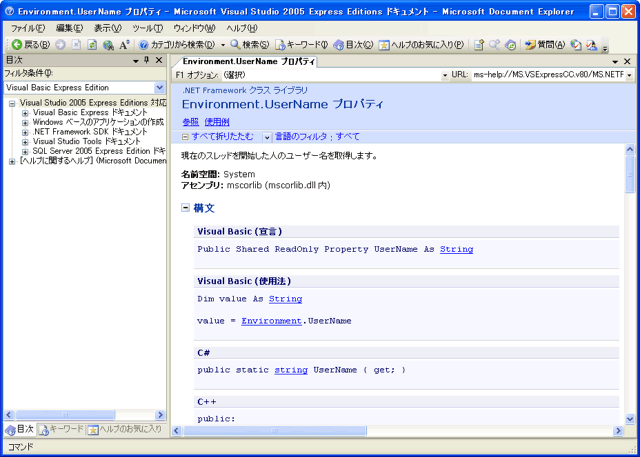Image resolution: width=640 pixels, height=457 pixels.
Task: Expand Windows ベースのアプリケーションの作成 node
Action: click(x=25, y=123)
